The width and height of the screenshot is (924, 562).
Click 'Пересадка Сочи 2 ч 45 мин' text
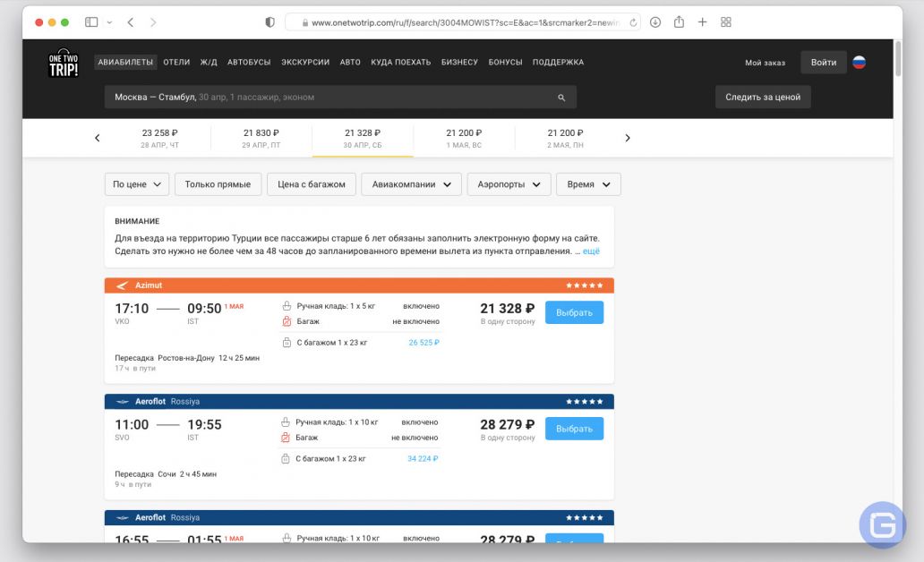point(166,473)
